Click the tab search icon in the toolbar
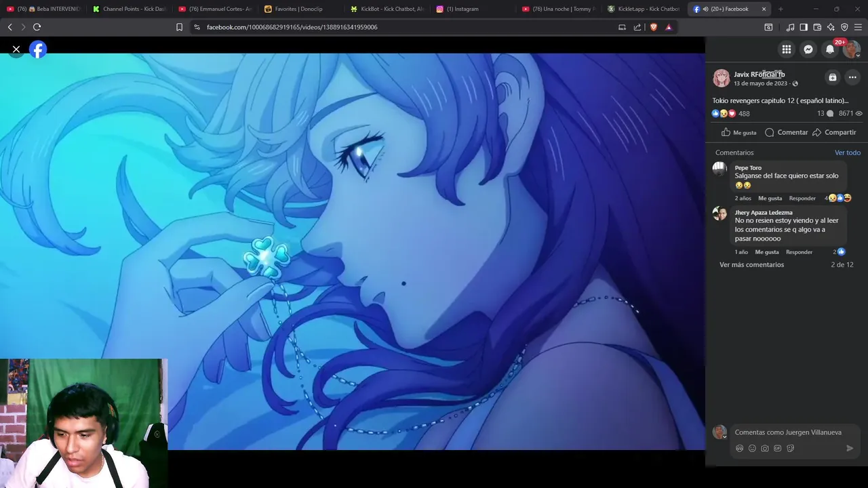Screen dimensions: 868x488 [768, 27]
